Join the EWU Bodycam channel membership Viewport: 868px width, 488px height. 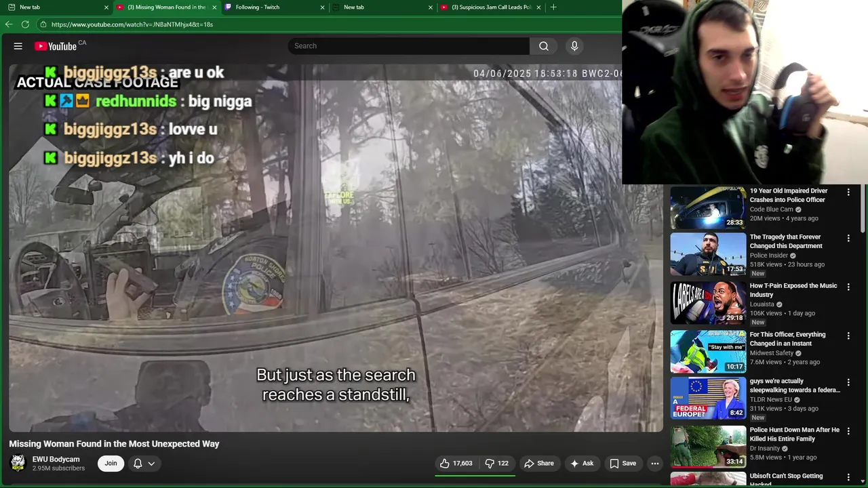pos(111,464)
